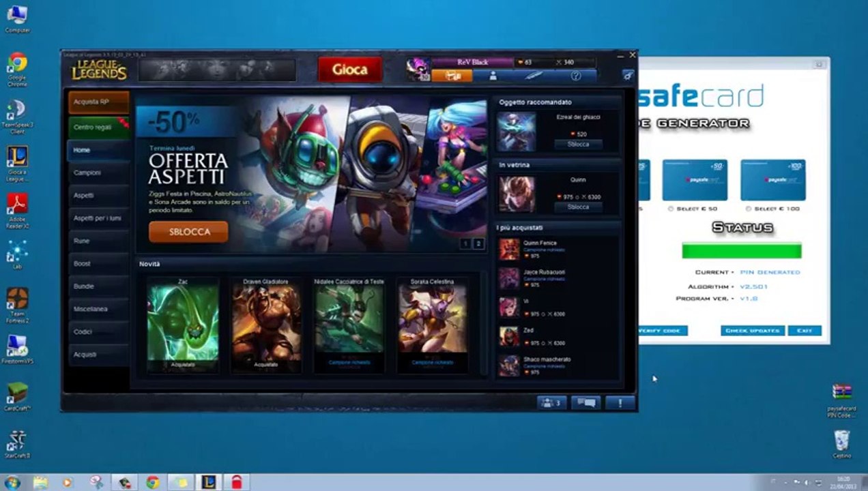Click the feather icon in header bar
Screen dimensions: 868x491
534,76
